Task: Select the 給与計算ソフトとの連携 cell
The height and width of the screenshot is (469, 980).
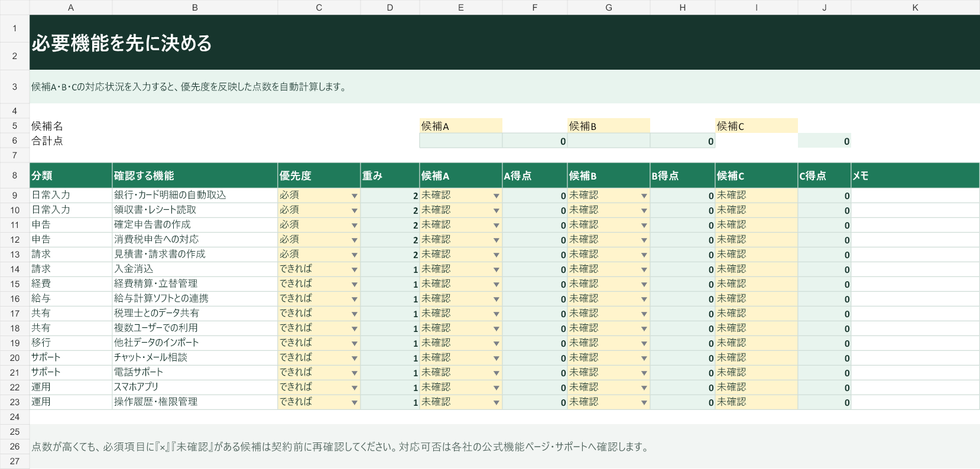Action: [195, 299]
